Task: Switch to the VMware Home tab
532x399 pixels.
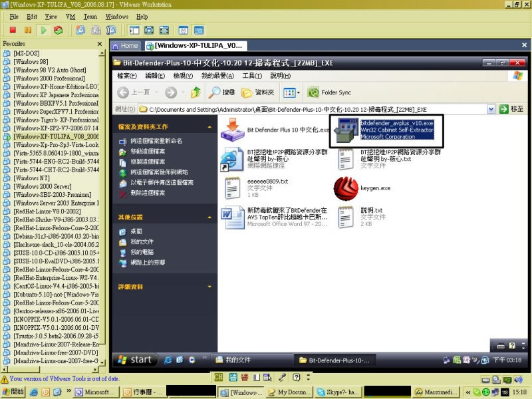Action: (125, 46)
